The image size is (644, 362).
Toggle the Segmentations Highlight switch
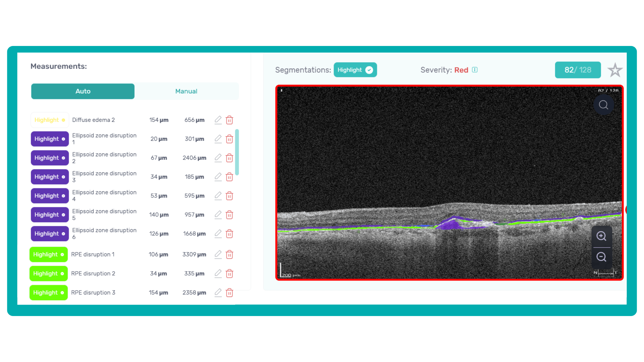(x=355, y=70)
